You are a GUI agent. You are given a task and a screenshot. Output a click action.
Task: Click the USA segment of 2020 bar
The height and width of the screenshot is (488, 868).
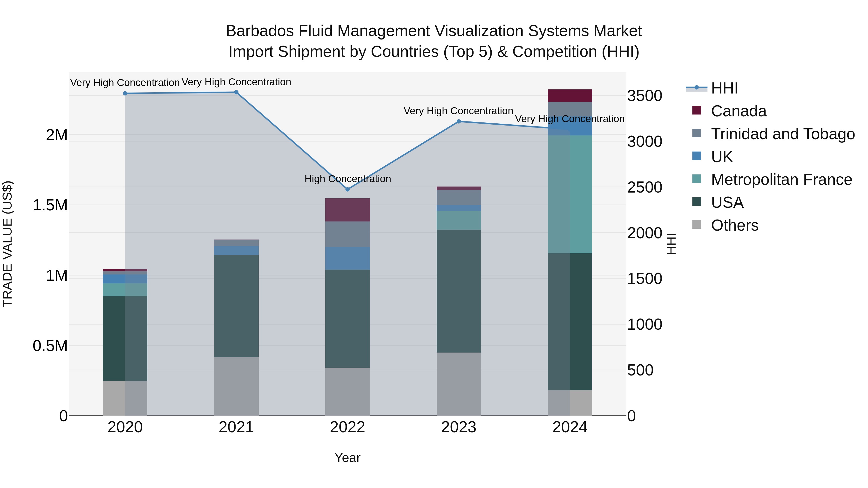125,339
